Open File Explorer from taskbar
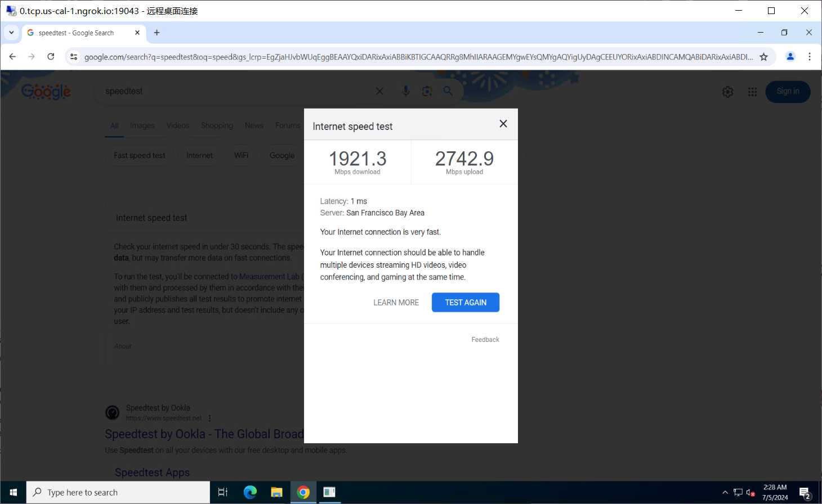The width and height of the screenshot is (822, 504). click(x=276, y=492)
